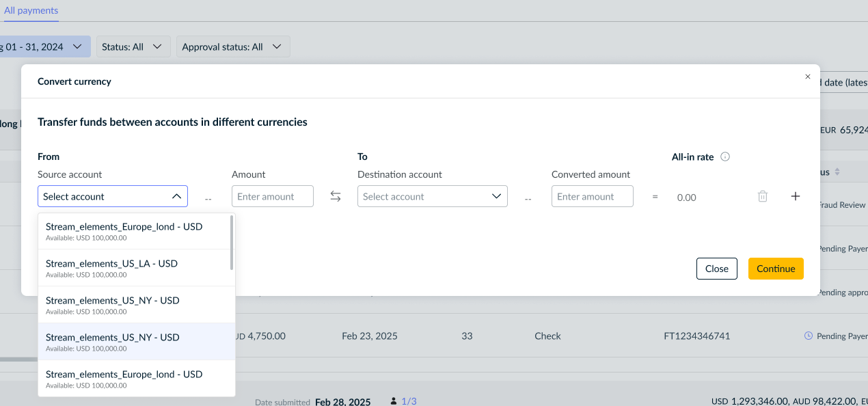Image resolution: width=868 pixels, height=406 pixels.
Task: Select the highlighted Stream_elements_US_NY - USD account
Action: pyautogui.click(x=137, y=342)
